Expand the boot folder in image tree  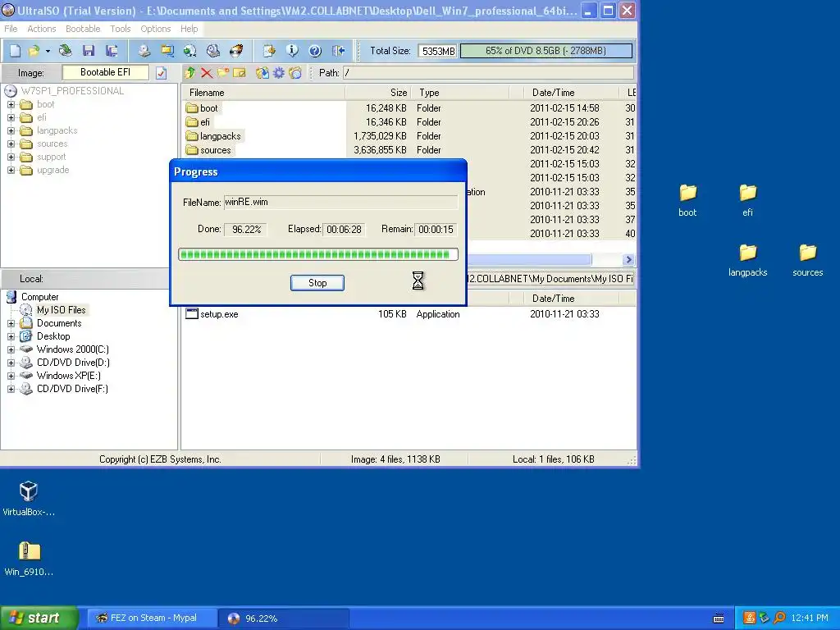point(11,104)
